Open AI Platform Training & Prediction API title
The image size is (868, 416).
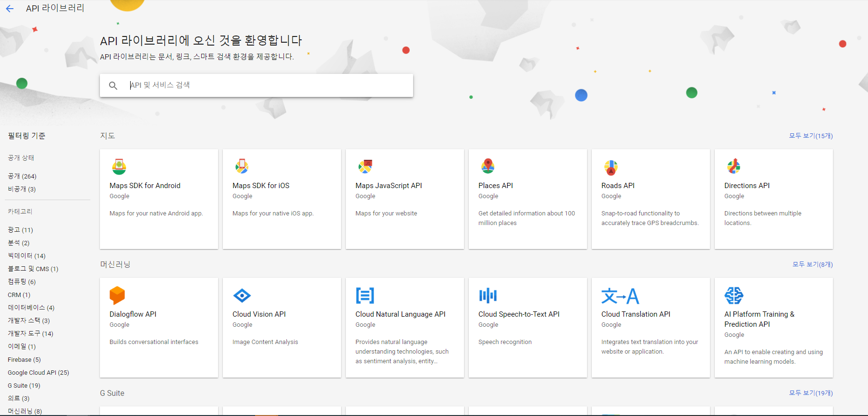point(759,319)
